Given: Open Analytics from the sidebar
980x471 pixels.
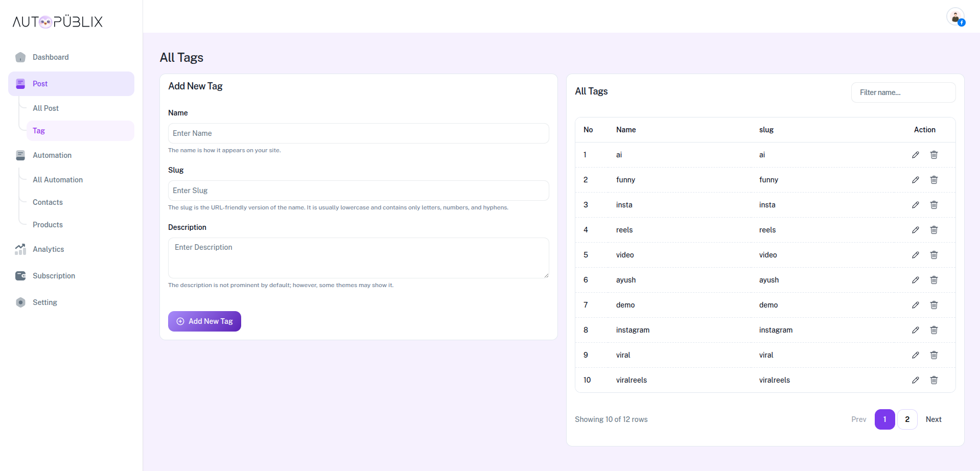Looking at the screenshot, I should (x=48, y=249).
